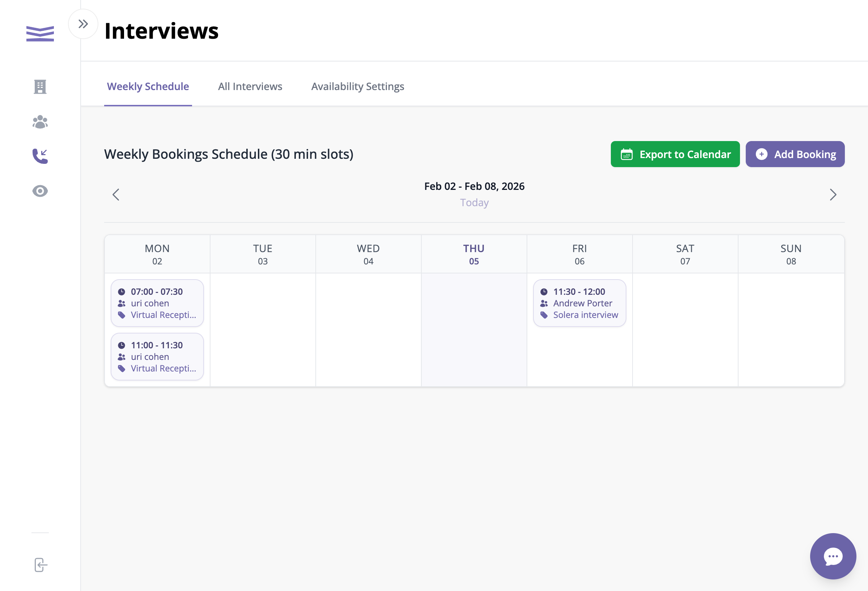Click the people icon beside Andrew Porter
Screen dimensions: 868x591
point(544,303)
